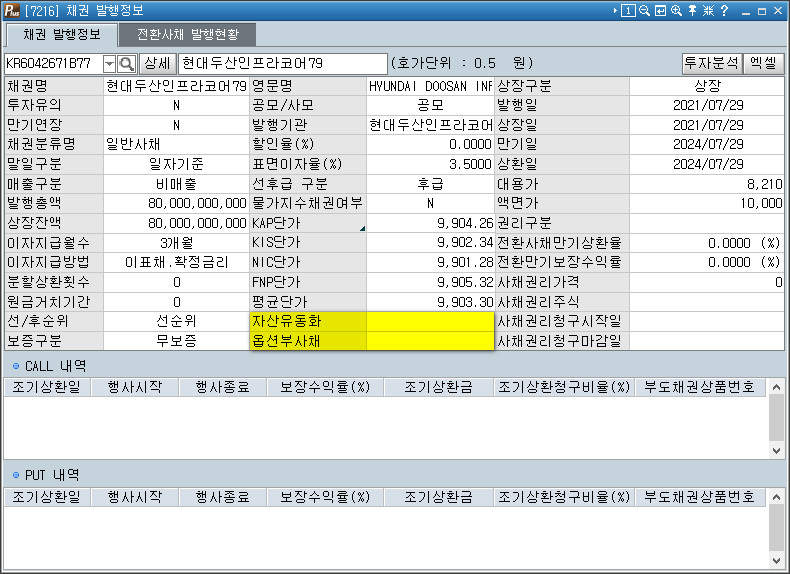The height and width of the screenshot is (574, 790).
Task: Click the 이자지급방법 value 이표채.확정금리
Action: (x=176, y=263)
